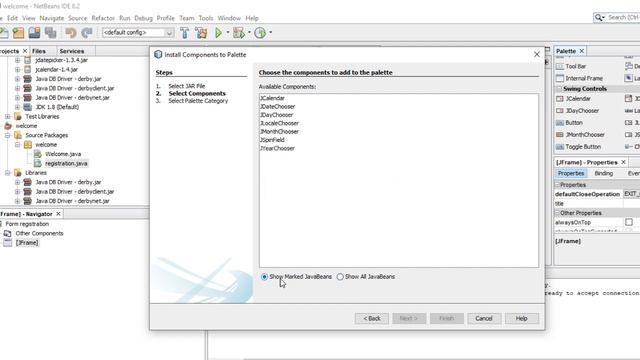
Task: Open the arrow dropdown next to Debug Project
Action: [249, 33]
